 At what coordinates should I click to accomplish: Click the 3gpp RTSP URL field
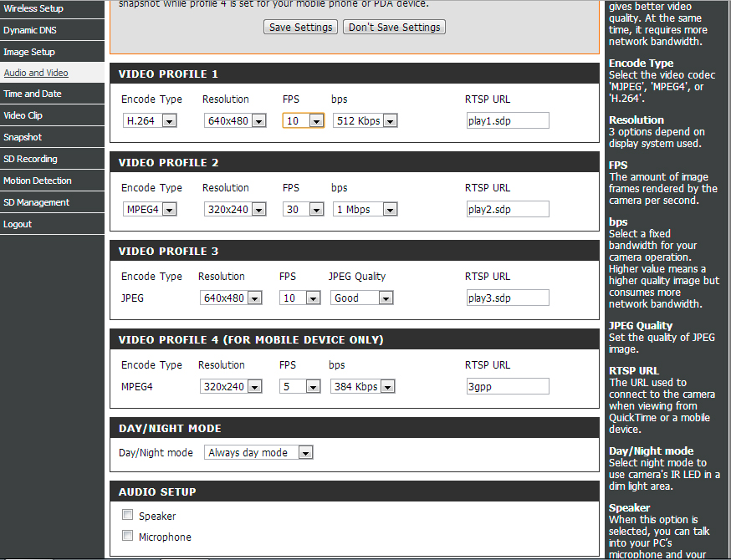click(x=508, y=386)
